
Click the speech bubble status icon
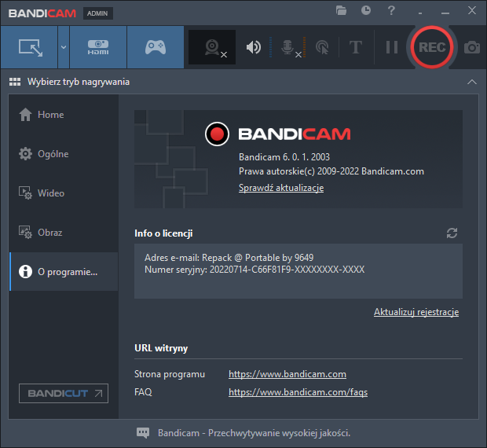click(143, 433)
